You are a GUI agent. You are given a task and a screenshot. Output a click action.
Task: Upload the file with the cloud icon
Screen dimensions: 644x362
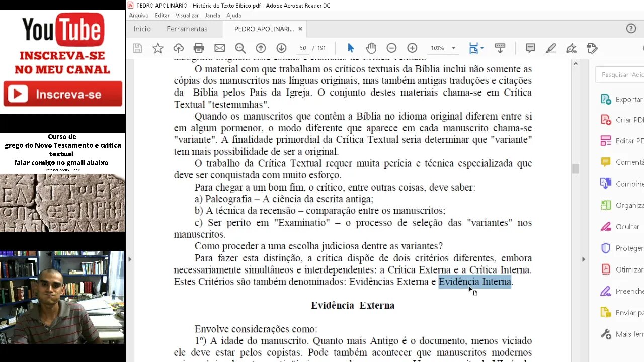179,48
